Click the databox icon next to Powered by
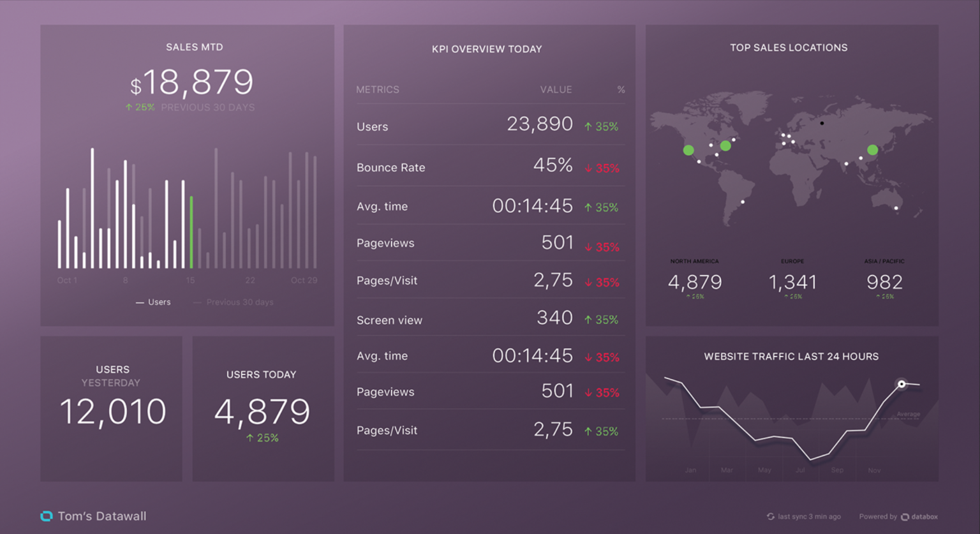 [x=907, y=516]
